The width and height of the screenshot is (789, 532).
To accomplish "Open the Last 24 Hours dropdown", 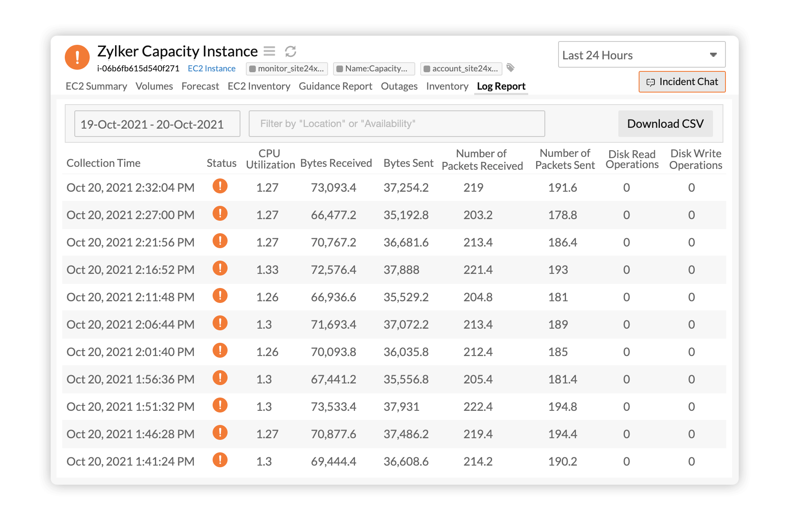I will click(641, 54).
